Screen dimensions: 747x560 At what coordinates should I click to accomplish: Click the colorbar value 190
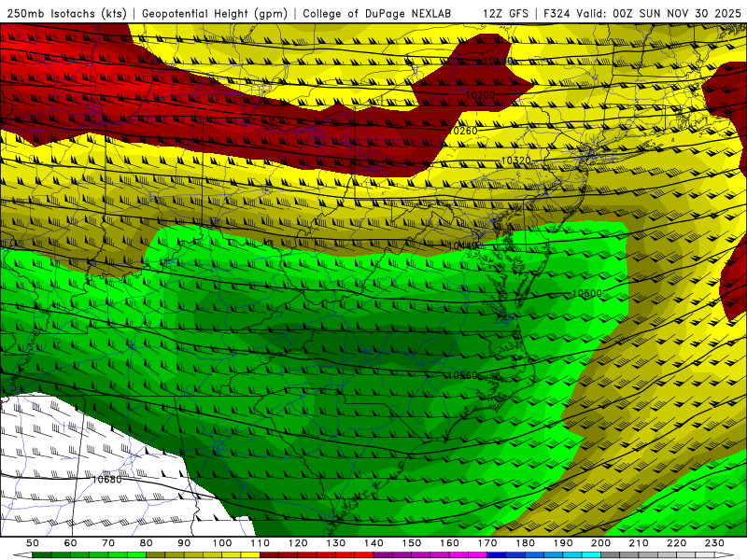pos(563,543)
